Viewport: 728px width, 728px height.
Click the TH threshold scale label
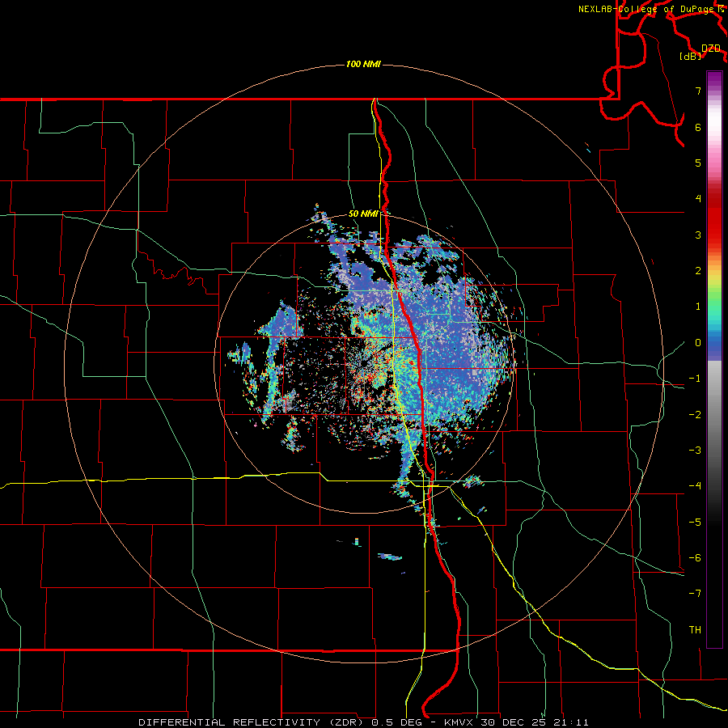[x=695, y=630]
